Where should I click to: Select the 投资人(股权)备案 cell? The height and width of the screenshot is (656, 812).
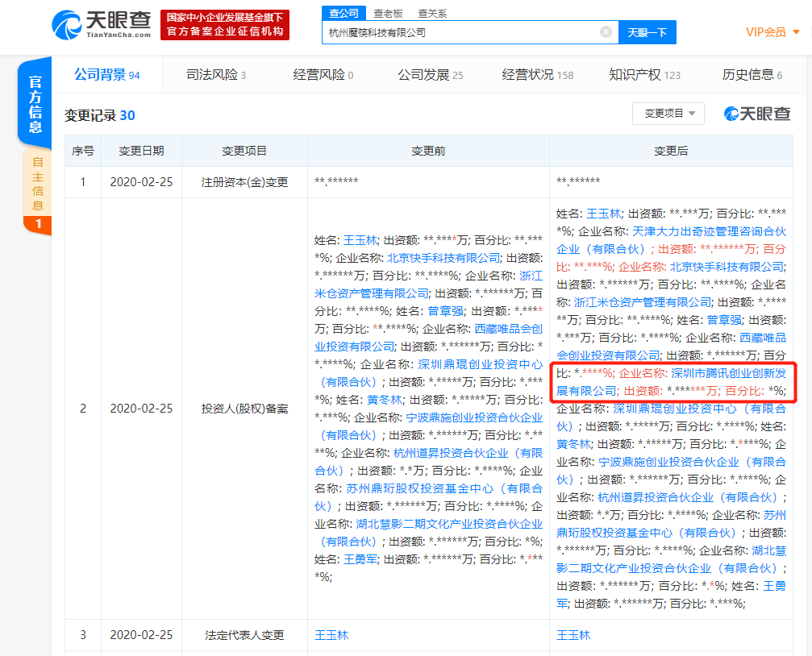244,409
